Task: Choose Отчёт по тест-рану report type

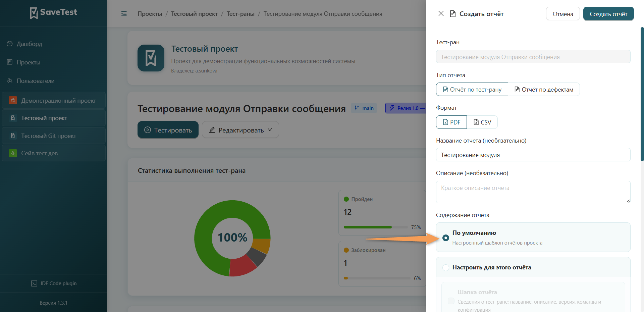Action: click(x=472, y=89)
